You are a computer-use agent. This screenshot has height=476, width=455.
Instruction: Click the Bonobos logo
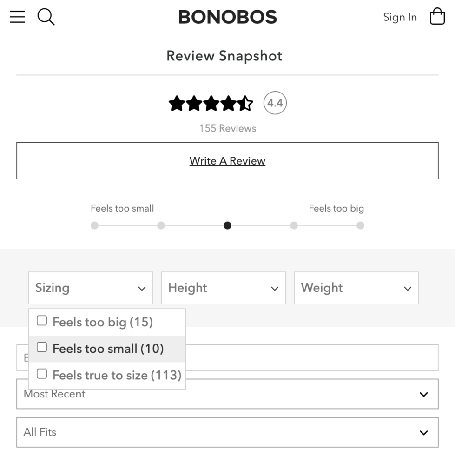(227, 17)
